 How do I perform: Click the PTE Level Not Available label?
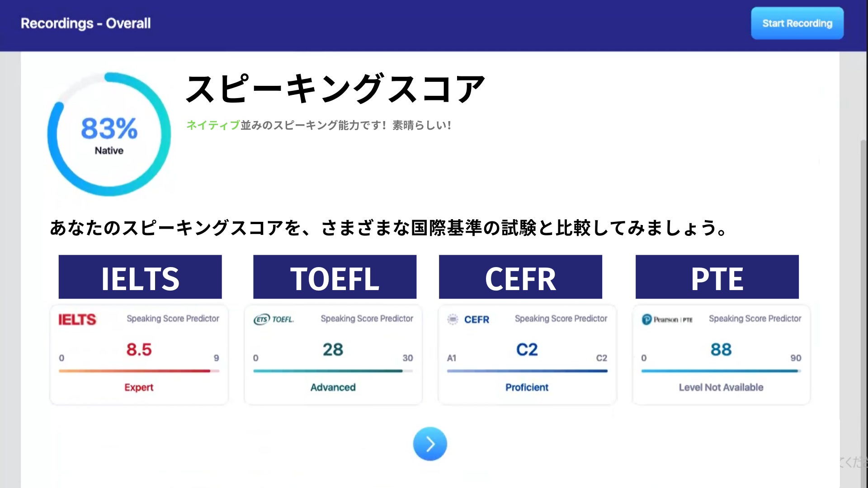pyautogui.click(x=721, y=387)
